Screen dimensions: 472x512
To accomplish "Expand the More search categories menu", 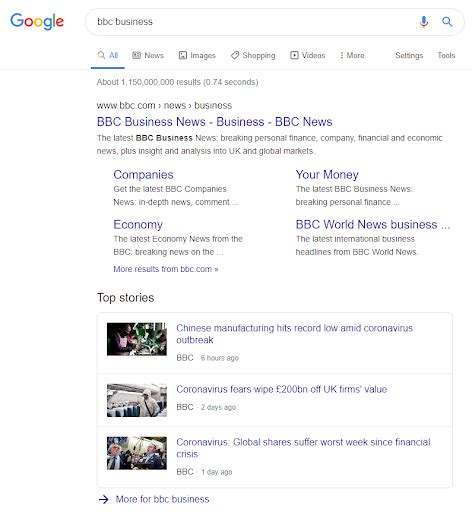I will click(x=352, y=55).
